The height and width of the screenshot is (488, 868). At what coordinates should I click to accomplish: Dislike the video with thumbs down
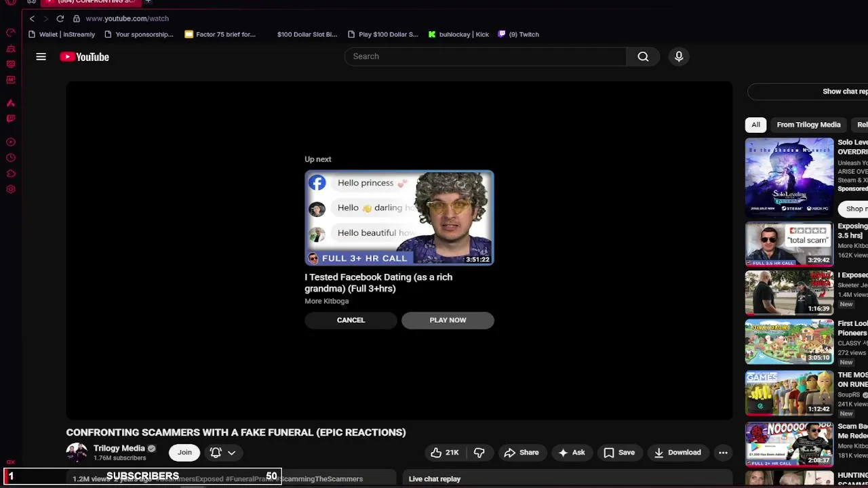coord(479,453)
